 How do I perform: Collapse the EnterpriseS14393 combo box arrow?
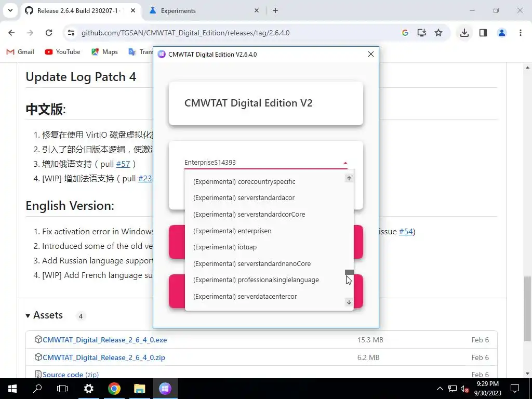point(345,163)
